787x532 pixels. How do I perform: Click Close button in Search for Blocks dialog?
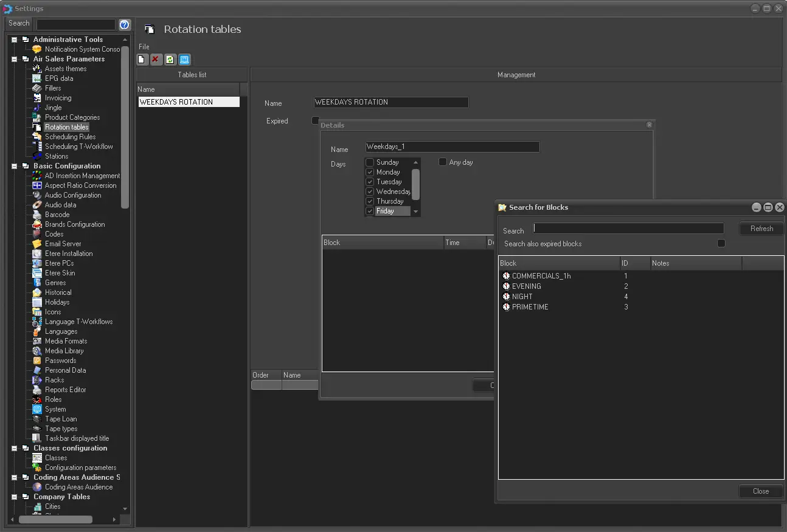point(760,491)
